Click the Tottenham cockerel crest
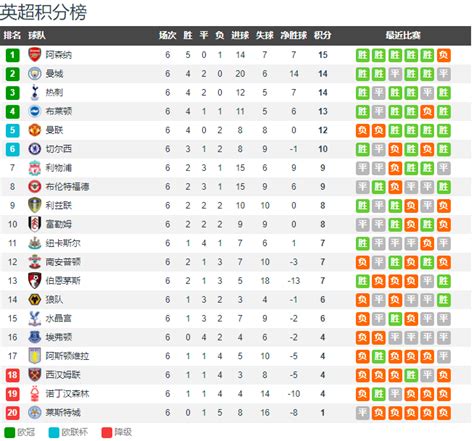The image size is (474, 441). click(x=35, y=92)
